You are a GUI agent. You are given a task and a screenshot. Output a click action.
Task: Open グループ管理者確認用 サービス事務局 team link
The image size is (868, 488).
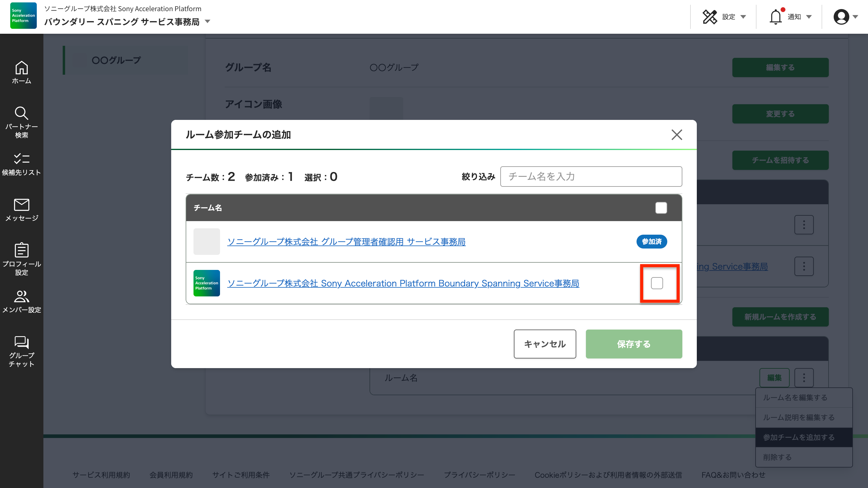[x=346, y=242]
